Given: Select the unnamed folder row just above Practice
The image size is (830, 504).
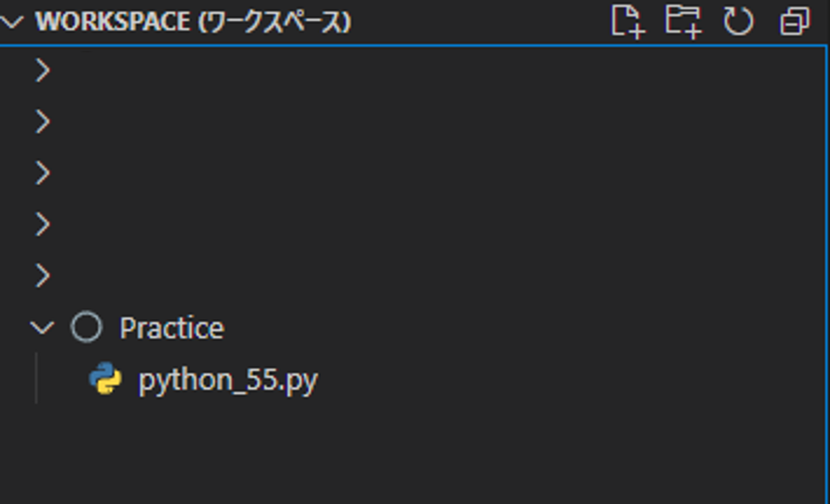Looking at the screenshot, I should 414,275.
